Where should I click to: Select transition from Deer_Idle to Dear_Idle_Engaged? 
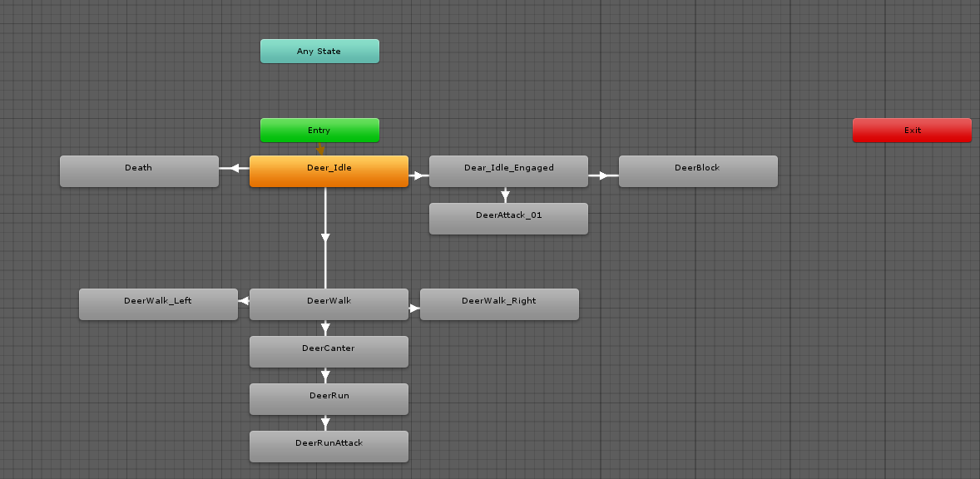(x=418, y=176)
